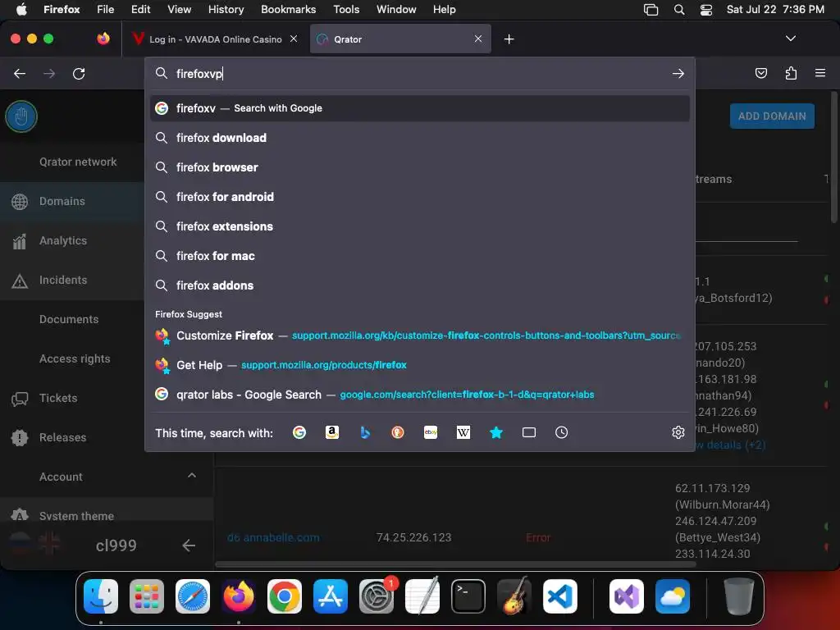The height and width of the screenshot is (630, 840).
Task: Open Google Chrome from the Dock
Action: click(285, 596)
